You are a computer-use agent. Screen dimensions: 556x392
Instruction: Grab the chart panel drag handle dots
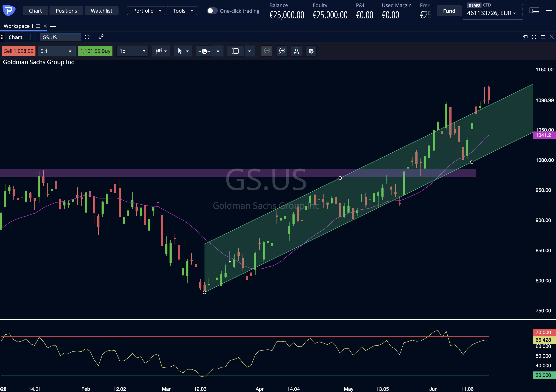pyautogui.click(x=2, y=37)
